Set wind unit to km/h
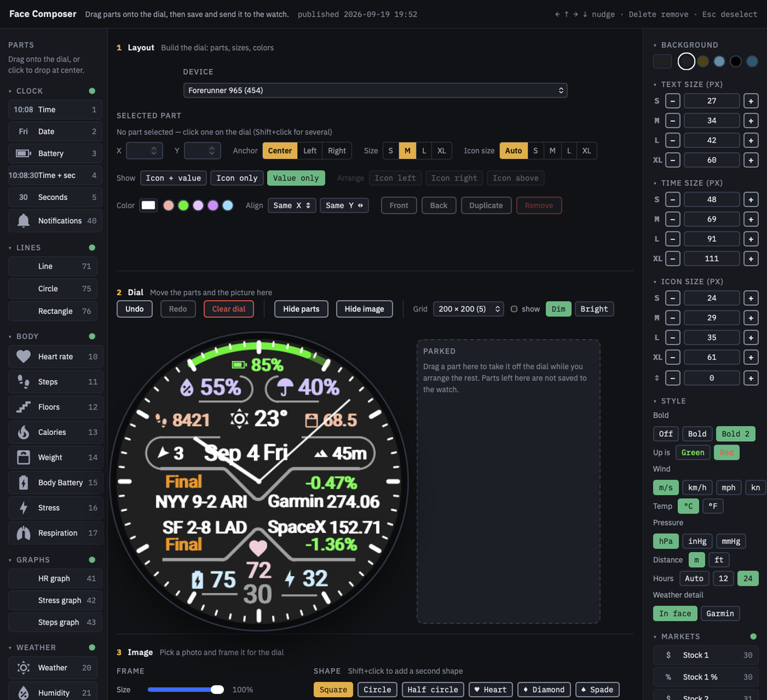The width and height of the screenshot is (767, 700). [697, 488]
